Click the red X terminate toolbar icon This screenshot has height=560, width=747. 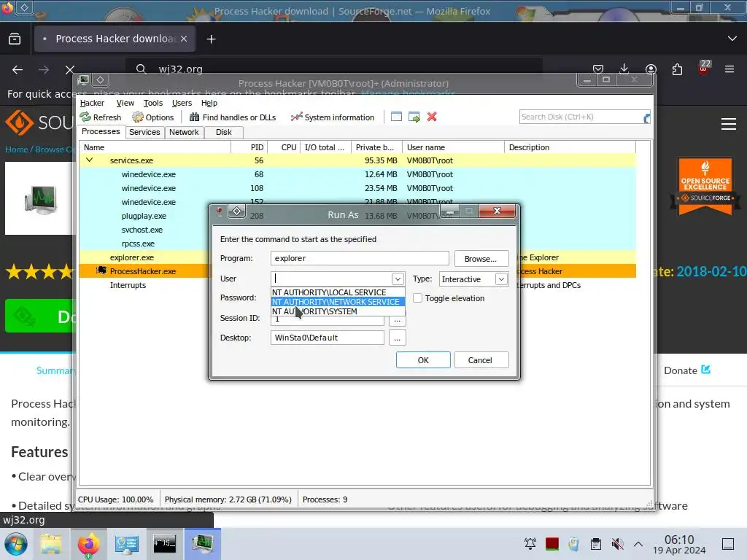432,117
